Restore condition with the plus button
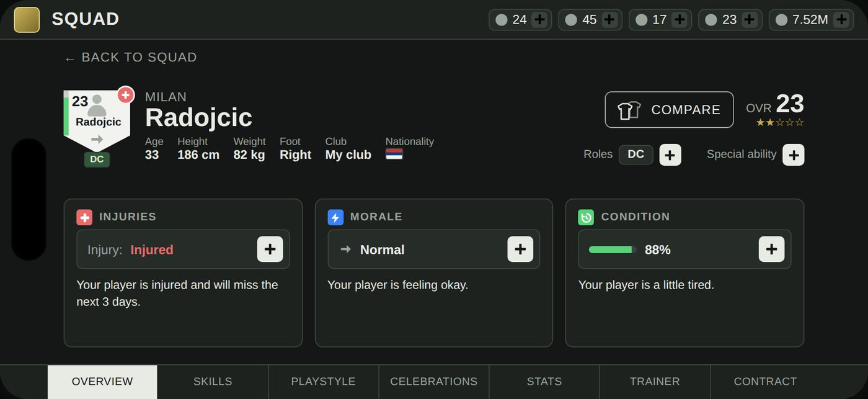Image resolution: width=868 pixels, height=399 pixels. tap(771, 249)
